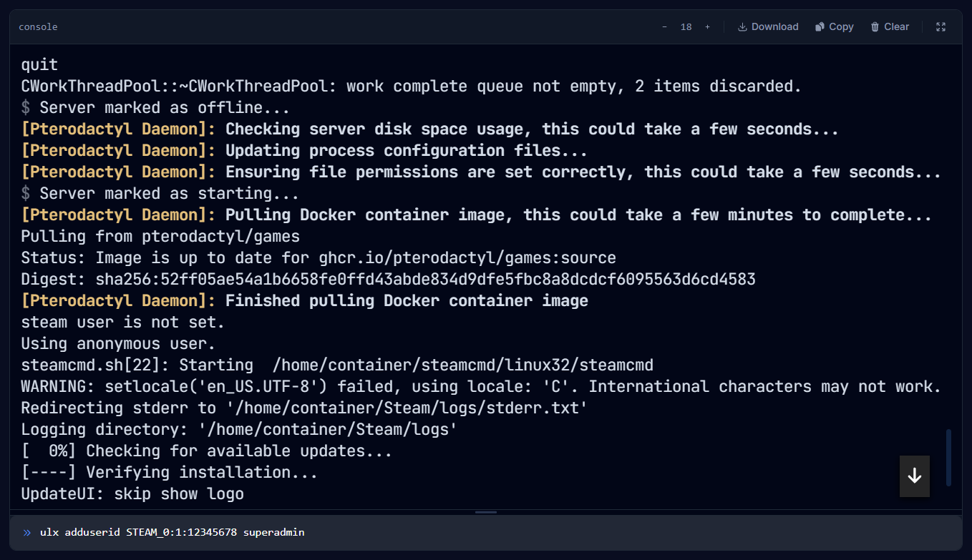The height and width of the screenshot is (560, 972).
Task: Copy the console output
Action: pyautogui.click(x=834, y=26)
